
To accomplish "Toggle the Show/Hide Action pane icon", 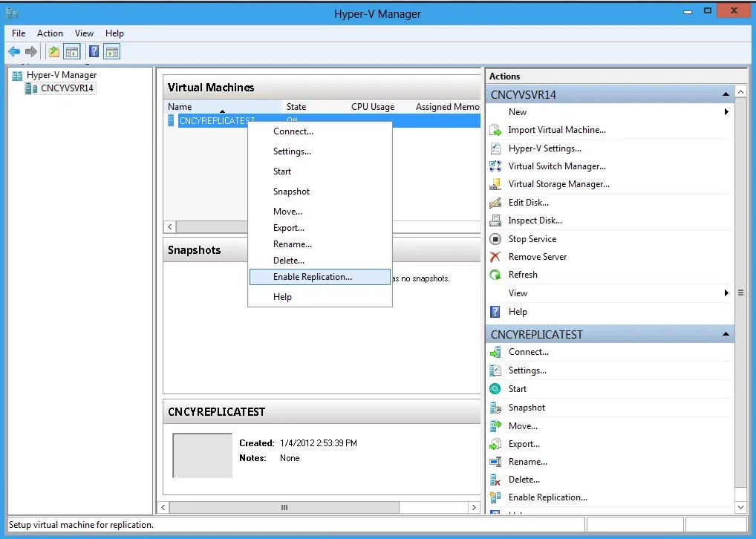I will 112,51.
